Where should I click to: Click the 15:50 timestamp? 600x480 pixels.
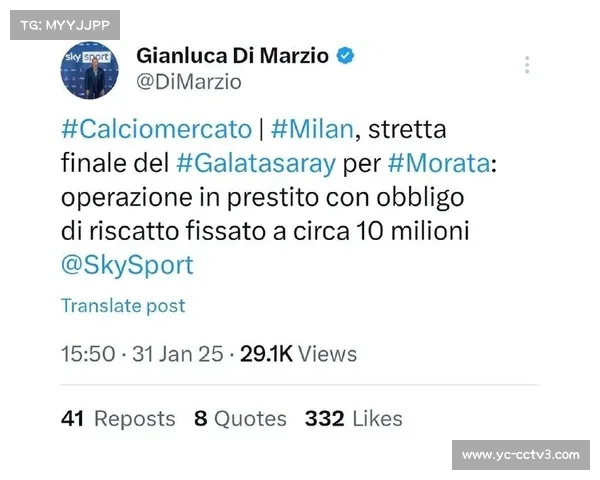[88, 354]
